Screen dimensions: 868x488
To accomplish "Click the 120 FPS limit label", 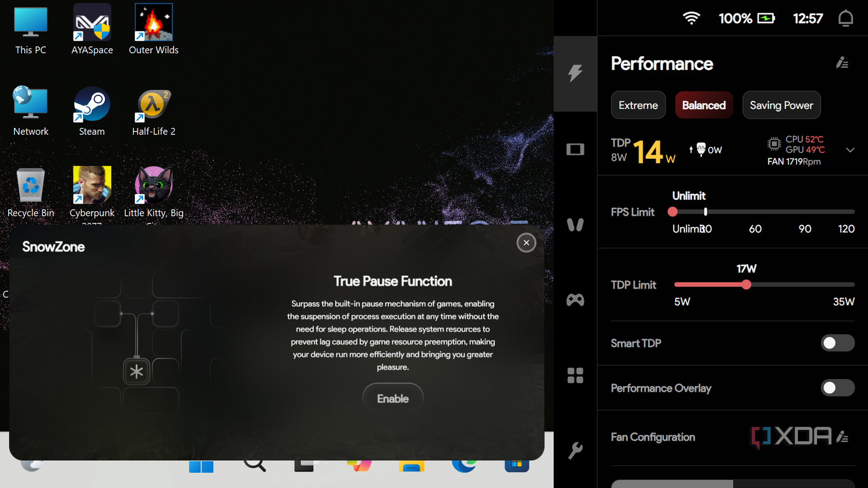I will tap(846, 229).
